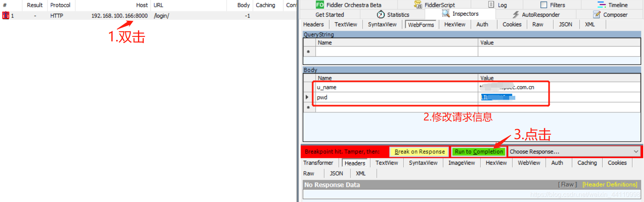The image size is (644, 202).
Task: Click the Statistics clock icon
Action: [381, 15]
